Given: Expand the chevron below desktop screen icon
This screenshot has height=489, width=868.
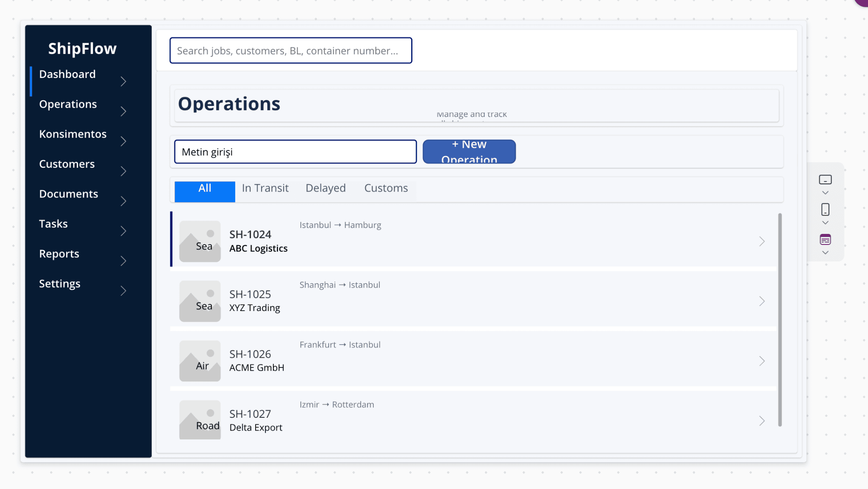Looking at the screenshot, I should coord(825,193).
